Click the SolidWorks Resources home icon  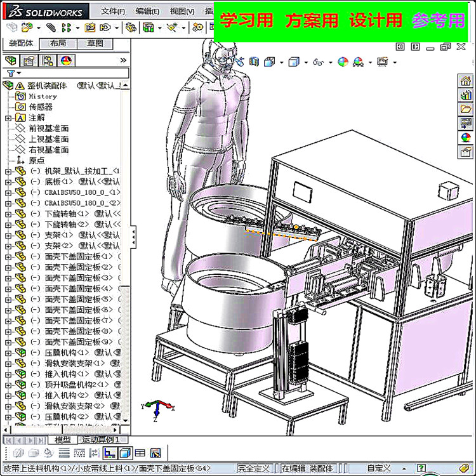coord(466,81)
